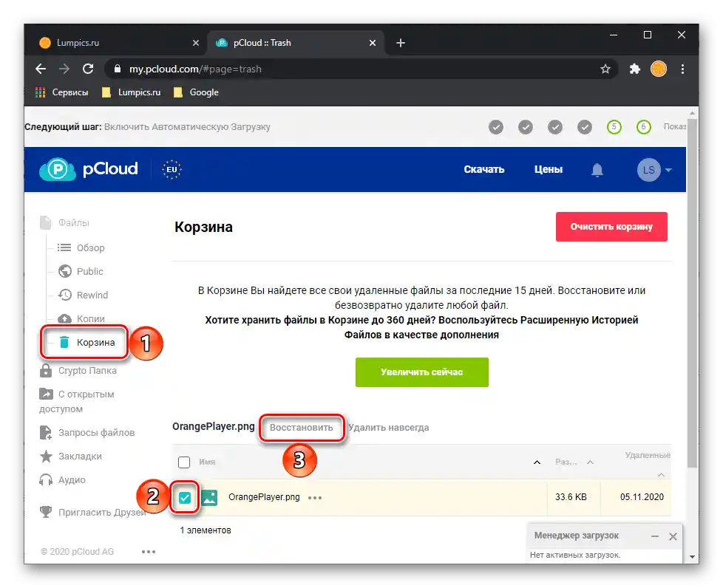Open Файлы in sidebar
The height and width of the screenshot is (588, 723).
click(x=64, y=222)
